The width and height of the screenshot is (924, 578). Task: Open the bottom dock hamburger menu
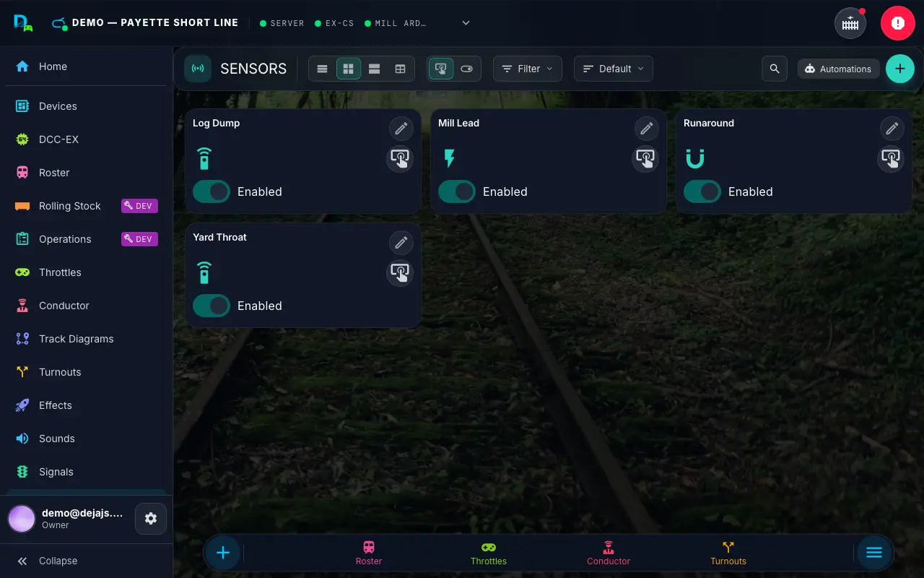click(874, 553)
